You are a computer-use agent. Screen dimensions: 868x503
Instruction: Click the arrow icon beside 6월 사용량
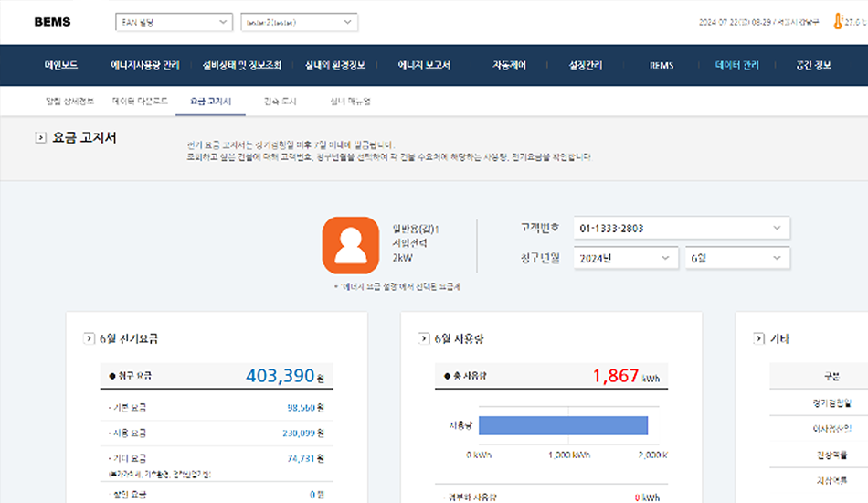pos(424,338)
